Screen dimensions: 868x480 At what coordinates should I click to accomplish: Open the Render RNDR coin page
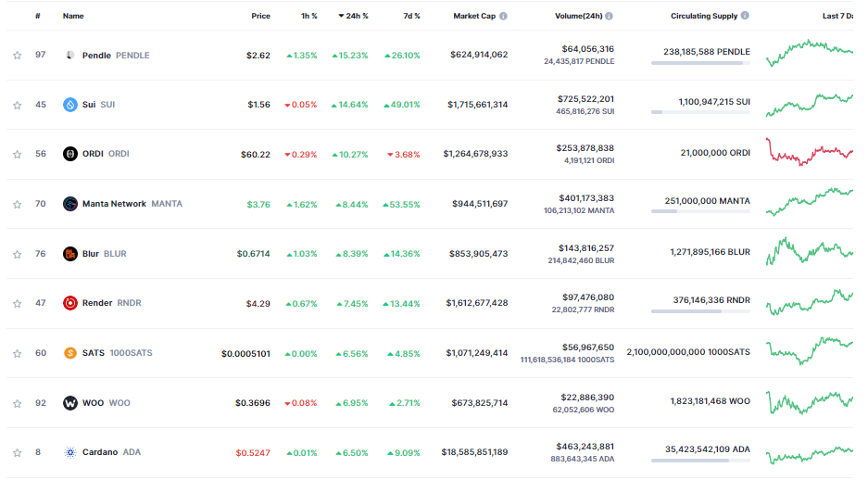click(112, 303)
